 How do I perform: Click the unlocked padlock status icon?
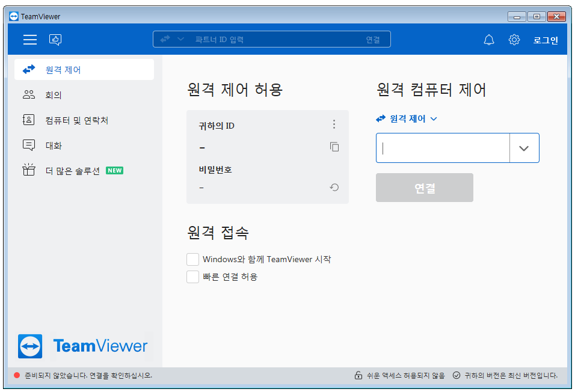click(x=358, y=375)
